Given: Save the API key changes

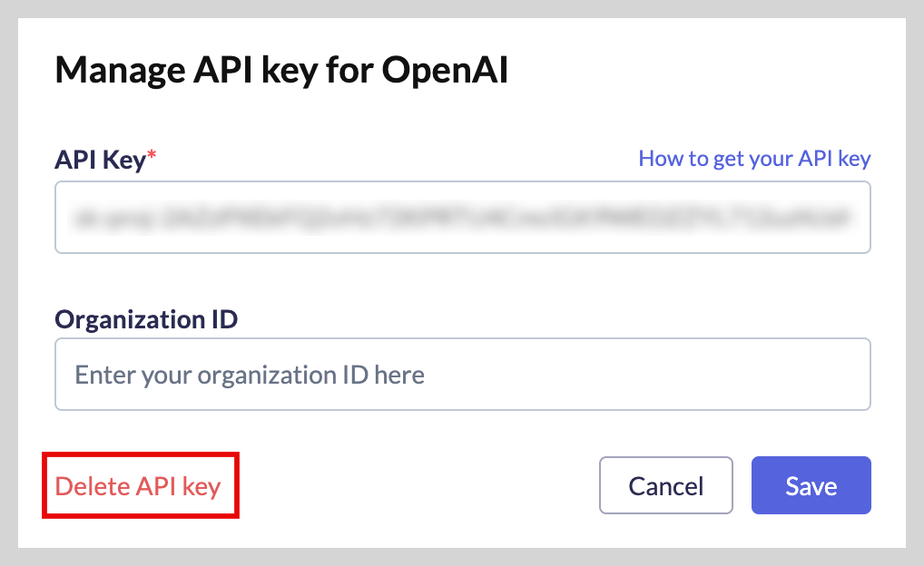Looking at the screenshot, I should (811, 485).
